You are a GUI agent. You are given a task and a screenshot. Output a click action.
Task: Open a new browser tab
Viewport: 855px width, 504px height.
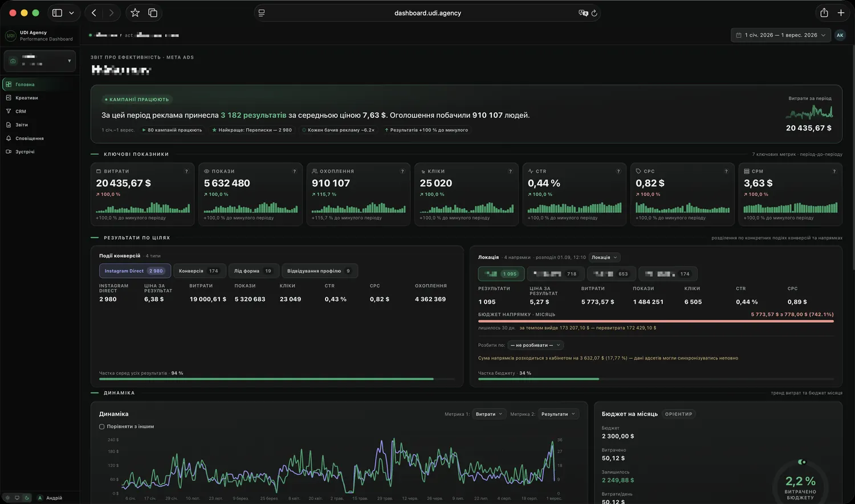point(841,13)
